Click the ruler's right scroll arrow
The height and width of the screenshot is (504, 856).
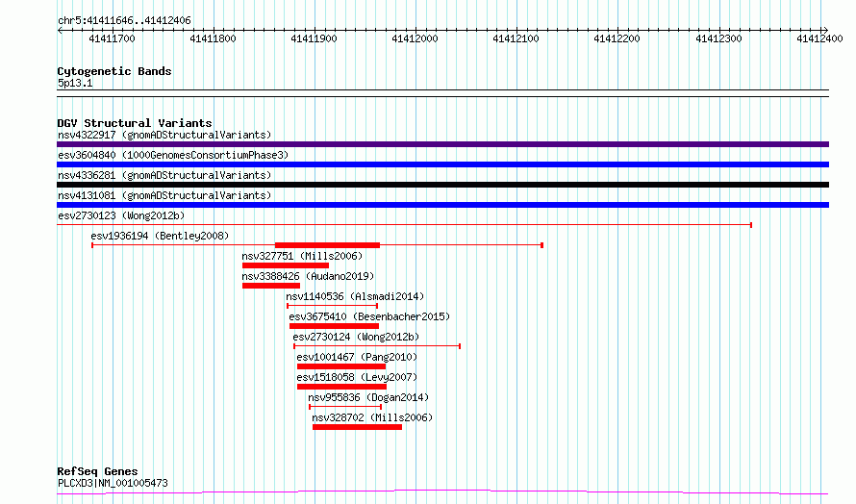pyautogui.click(x=825, y=31)
